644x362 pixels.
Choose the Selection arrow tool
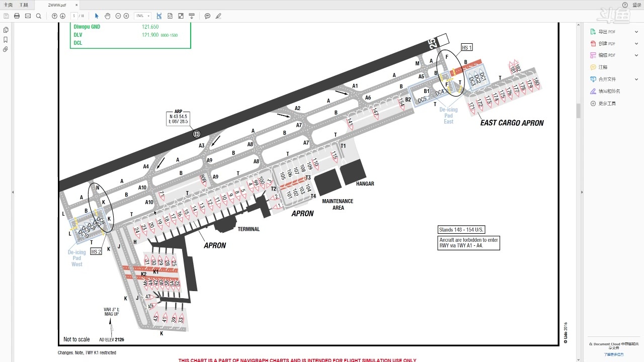pos(97,16)
